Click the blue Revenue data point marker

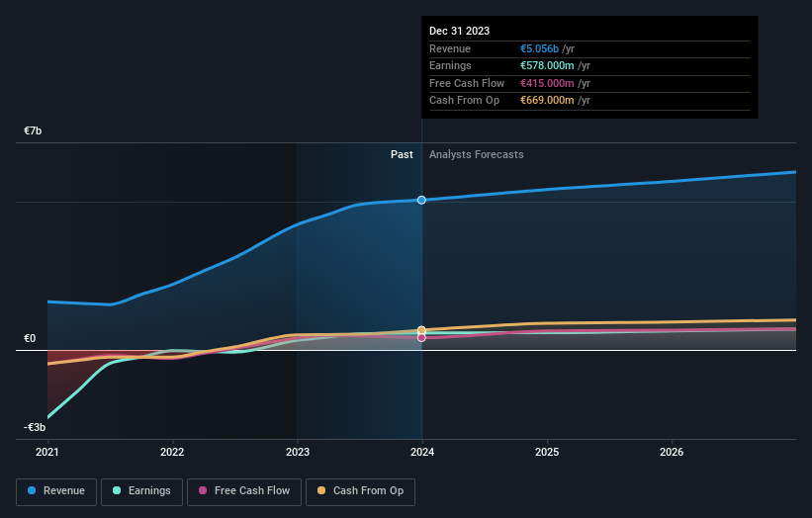(421, 200)
